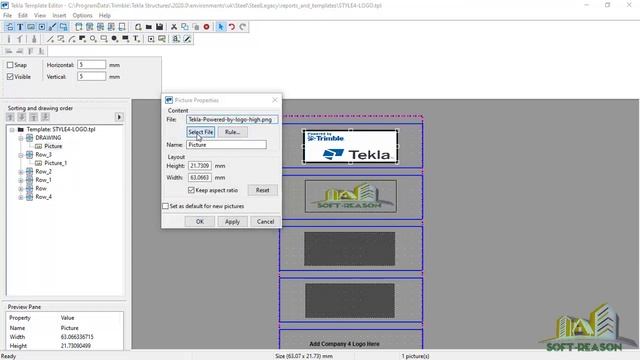Viewport: 640px width, 360px height.
Task: Select the Insert Text (T) drawing tool
Action: coord(136,39)
